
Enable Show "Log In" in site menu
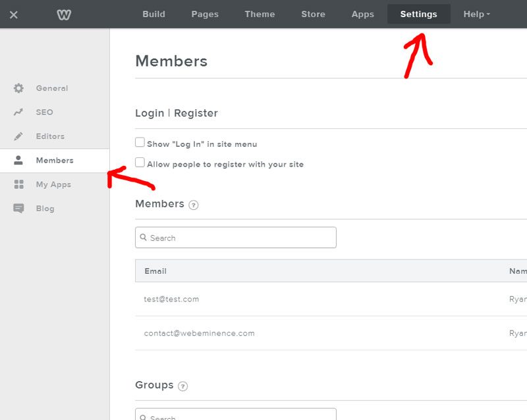pos(139,142)
